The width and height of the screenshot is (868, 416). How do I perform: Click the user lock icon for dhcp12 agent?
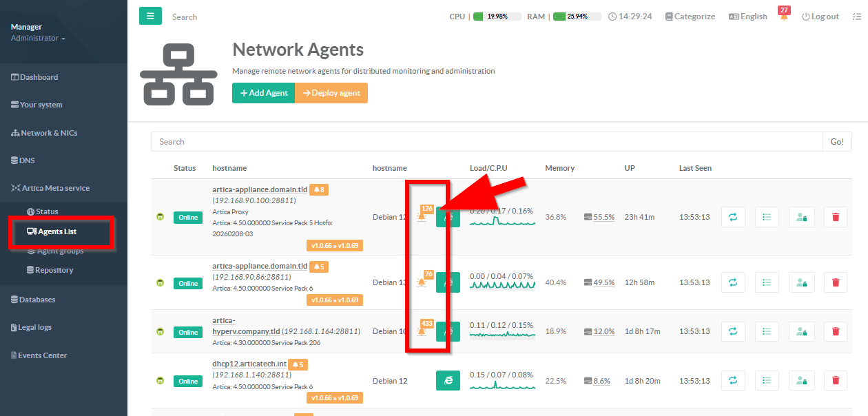click(801, 380)
